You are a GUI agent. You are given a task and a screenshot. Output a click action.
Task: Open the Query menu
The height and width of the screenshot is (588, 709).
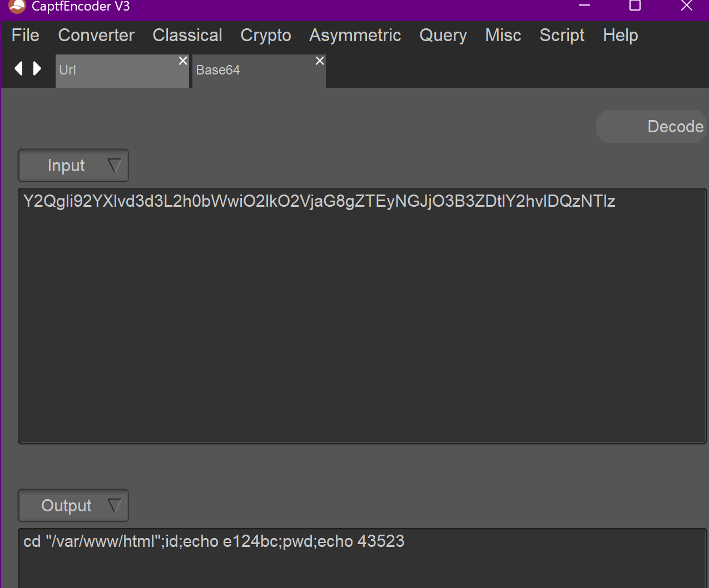pos(443,35)
